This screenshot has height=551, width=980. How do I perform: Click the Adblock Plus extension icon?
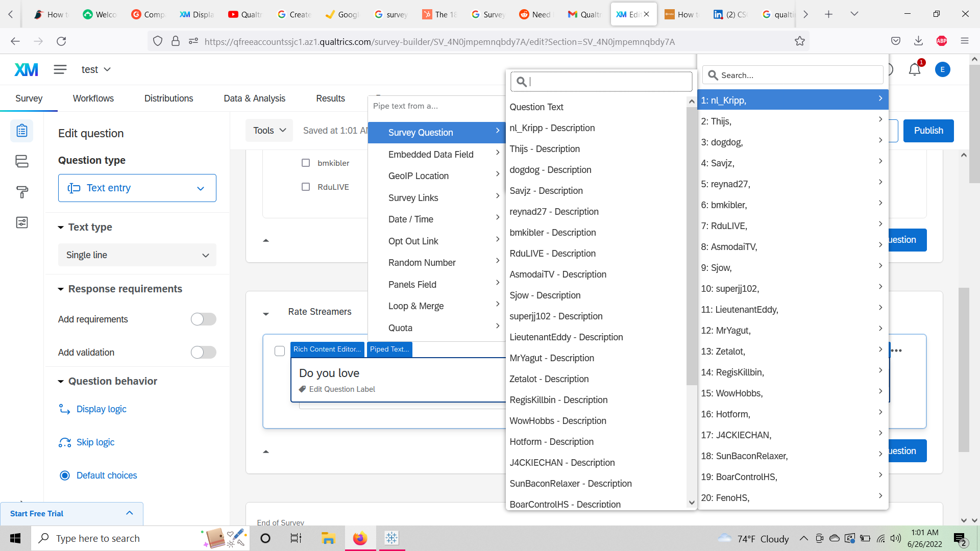[942, 41]
